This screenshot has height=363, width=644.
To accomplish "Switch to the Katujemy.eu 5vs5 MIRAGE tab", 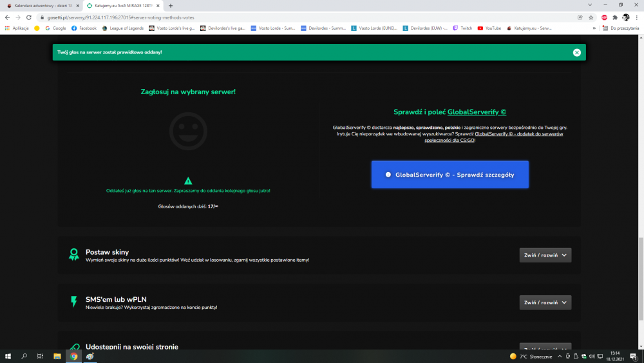I will pos(122,6).
